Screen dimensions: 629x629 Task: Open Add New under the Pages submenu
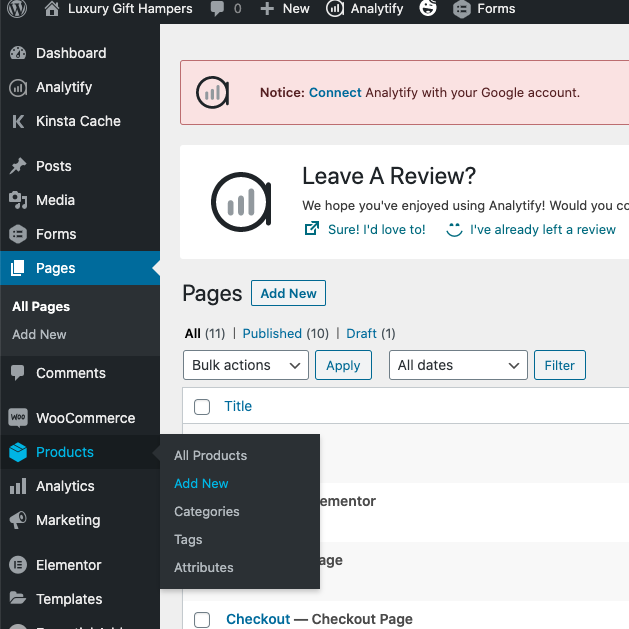[39, 334]
